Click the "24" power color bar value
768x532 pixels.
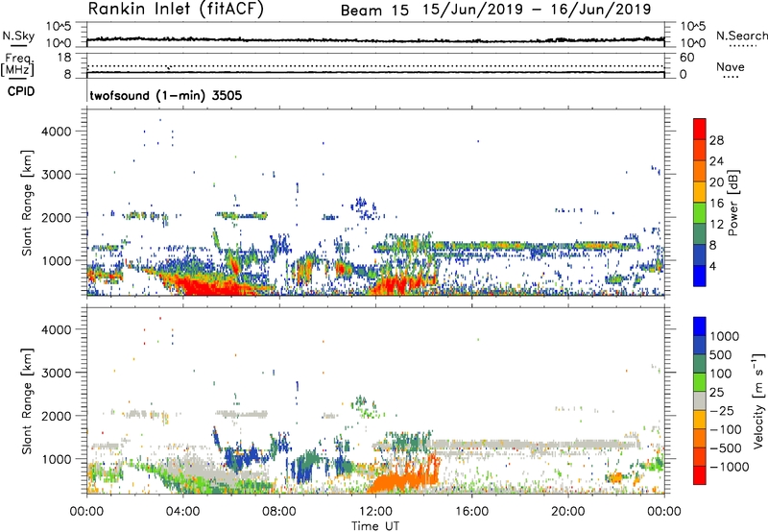click(716, 161)
